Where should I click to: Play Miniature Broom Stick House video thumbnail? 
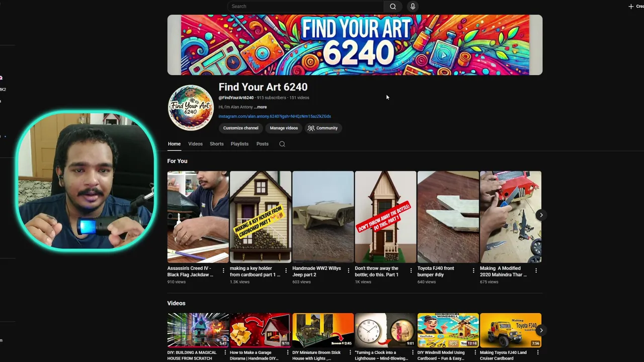(323, 330)
